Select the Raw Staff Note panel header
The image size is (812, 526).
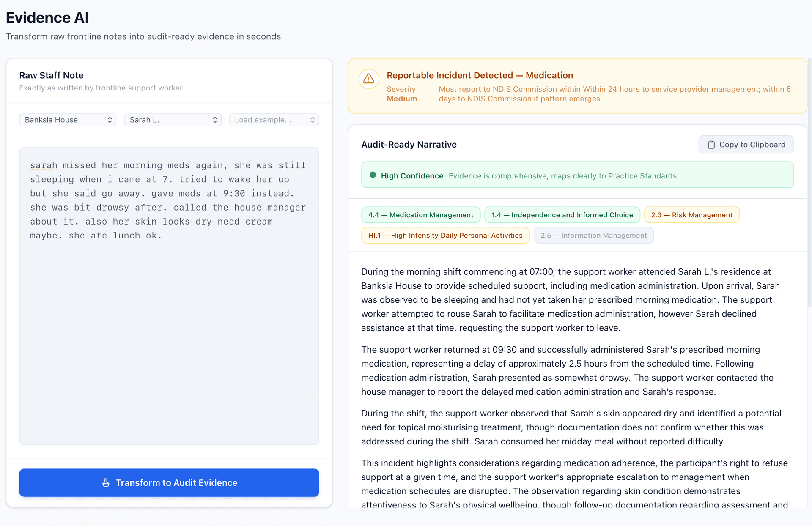click(51, 75)
